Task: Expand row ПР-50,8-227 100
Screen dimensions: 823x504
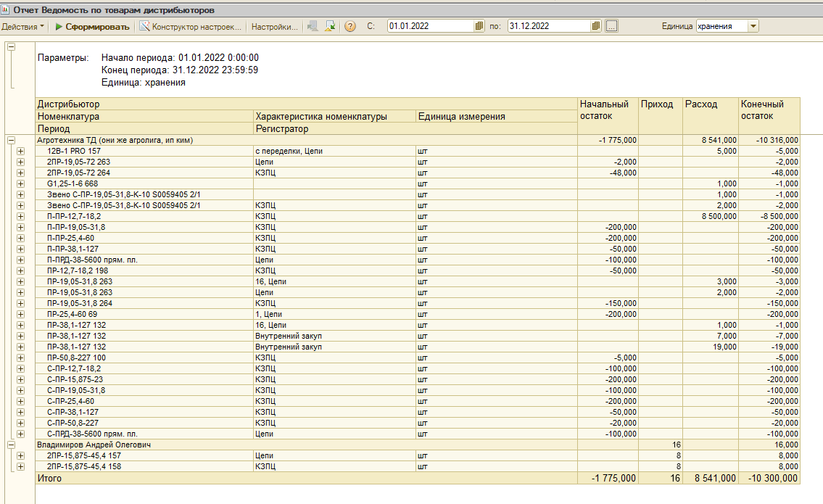Action: point(20,358)
